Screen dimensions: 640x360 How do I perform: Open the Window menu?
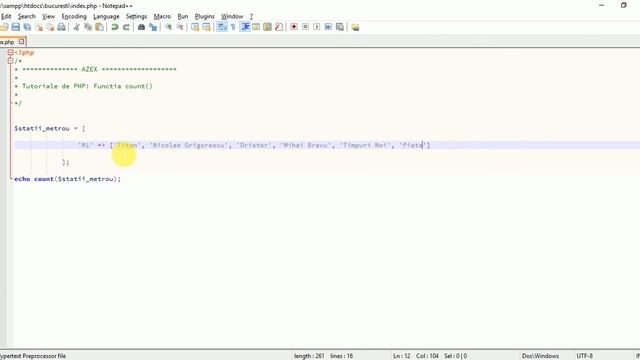[232, 16]
